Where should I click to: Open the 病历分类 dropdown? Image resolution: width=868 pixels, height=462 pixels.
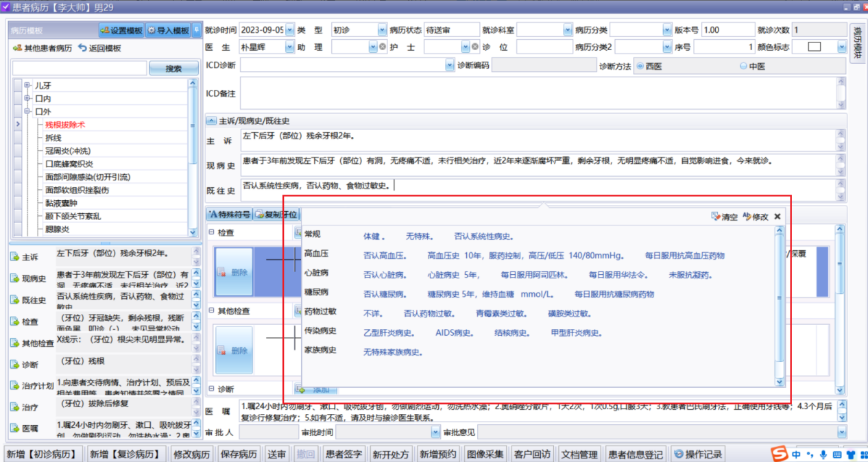point(667,30)
